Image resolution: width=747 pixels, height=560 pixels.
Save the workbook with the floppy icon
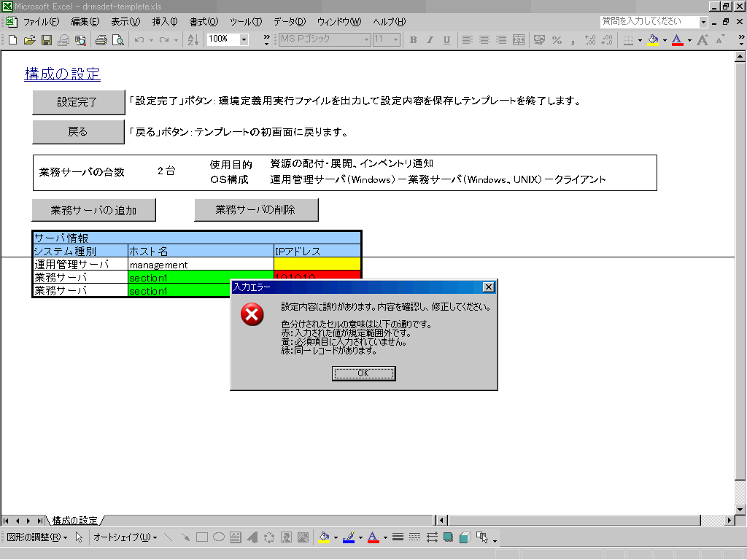point(46,40)
